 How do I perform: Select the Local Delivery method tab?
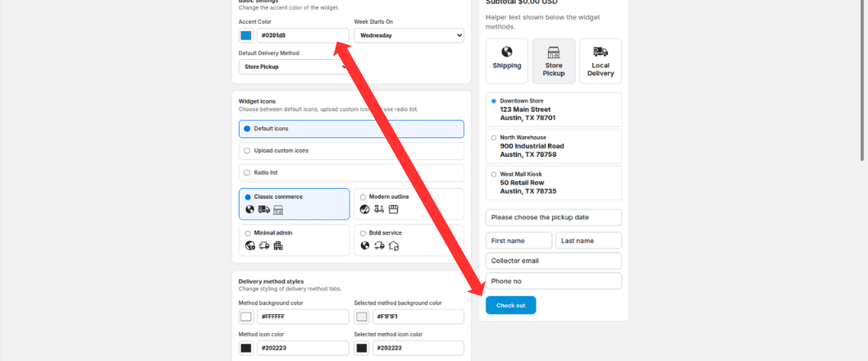coord(600,61)
